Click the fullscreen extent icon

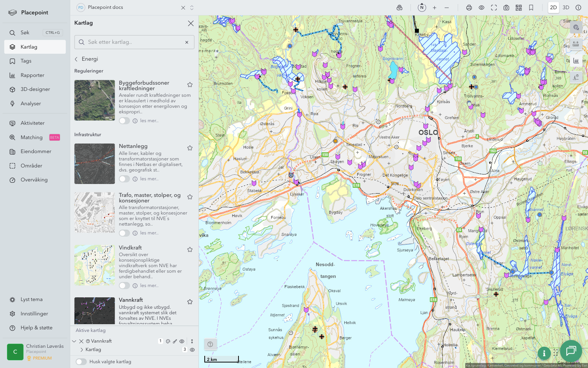494,8
